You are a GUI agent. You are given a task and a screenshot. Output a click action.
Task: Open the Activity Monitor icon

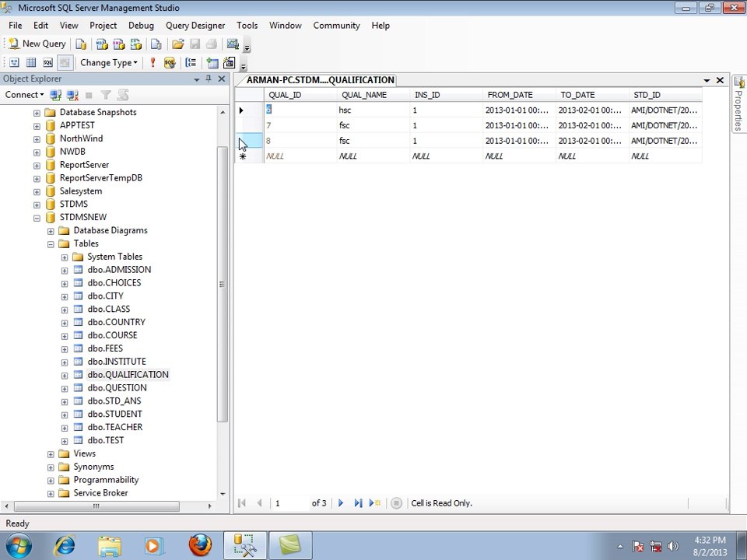233,44
